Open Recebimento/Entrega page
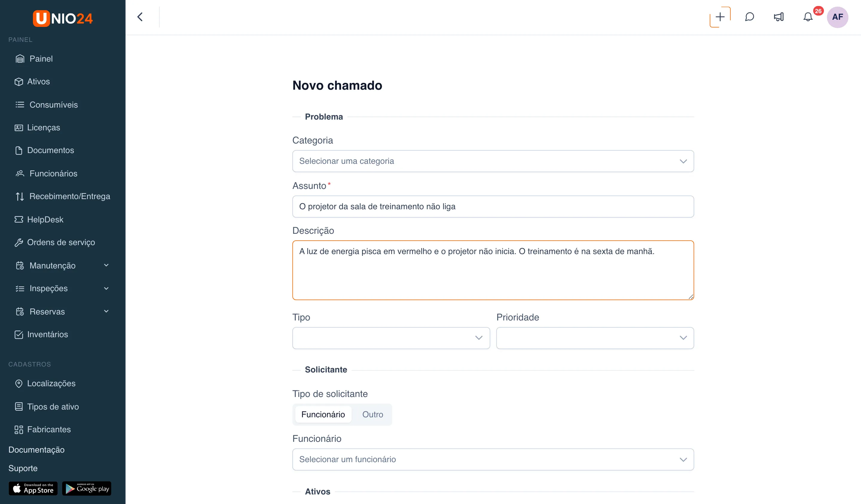 (x=62, y=196)
